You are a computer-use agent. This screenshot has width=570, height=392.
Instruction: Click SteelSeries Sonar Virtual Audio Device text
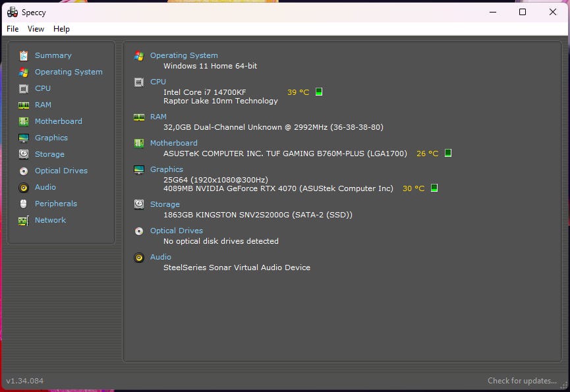click(x=237, y=267)
